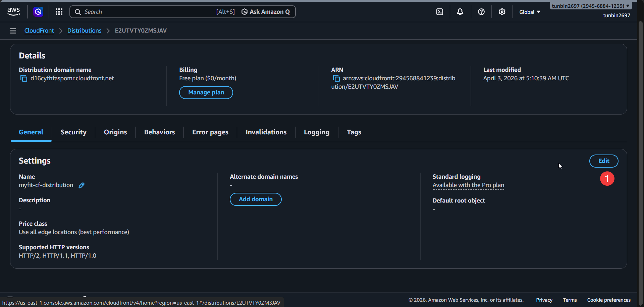Open the Global region selector
Viewport: 644px width, 307px height.
(x=529, y=12)
